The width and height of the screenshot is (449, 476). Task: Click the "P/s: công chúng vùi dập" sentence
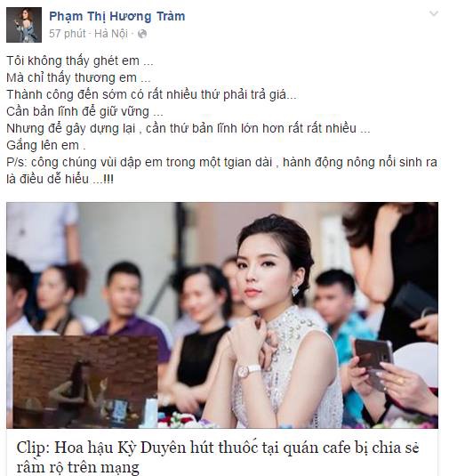pyautogui.click(x=221, y=163)
